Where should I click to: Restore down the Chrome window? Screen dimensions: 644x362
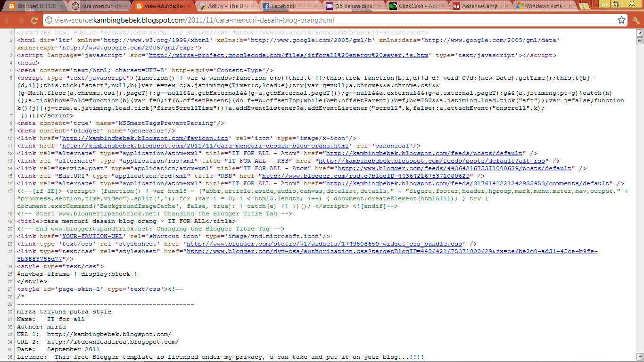coord(616,4)
